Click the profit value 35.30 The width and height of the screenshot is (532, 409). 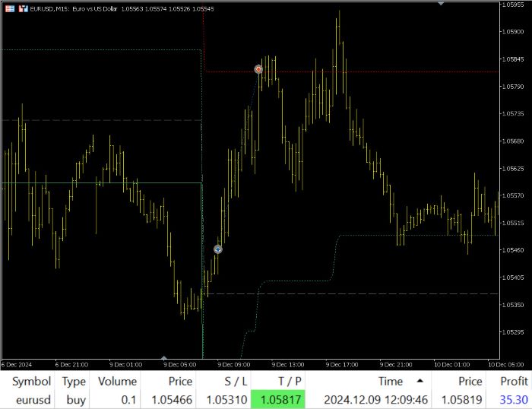(514, 400)
